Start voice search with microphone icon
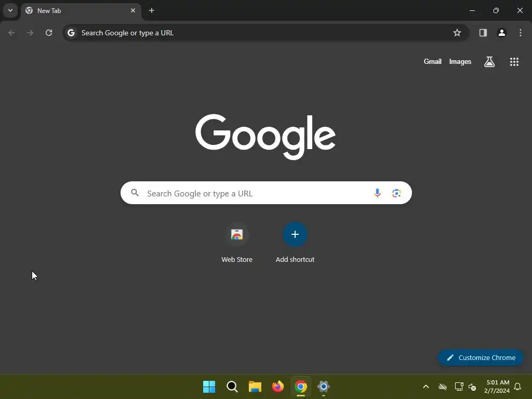The width and height of the screenshot is (532, 399). pyautogui.click(x=377, y=193)
